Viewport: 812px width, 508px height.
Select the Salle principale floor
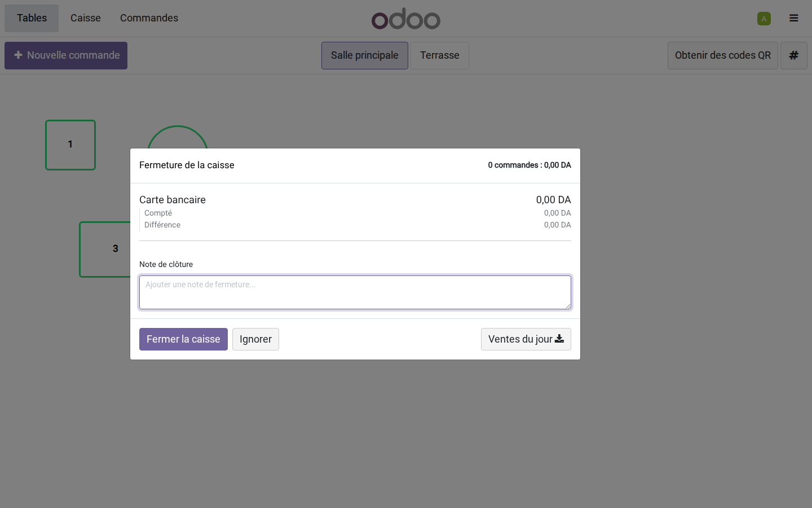365,55
